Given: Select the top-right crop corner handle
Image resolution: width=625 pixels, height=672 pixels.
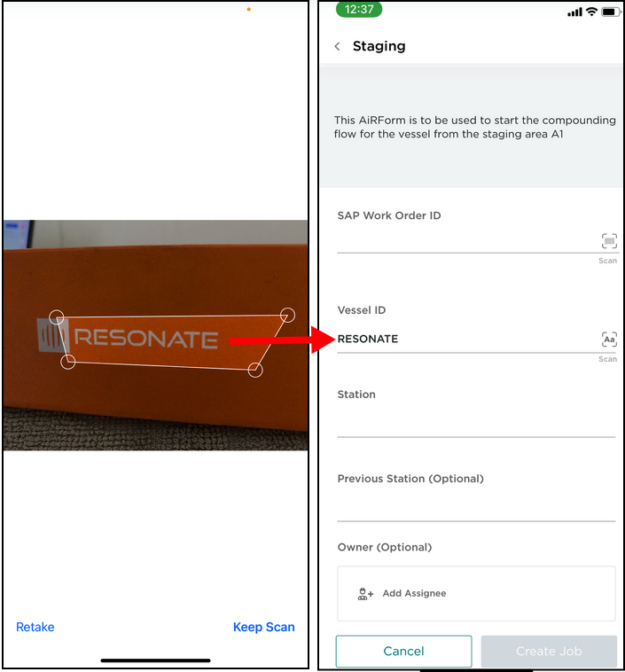Looking at the screenshot, I should (287, 315).
